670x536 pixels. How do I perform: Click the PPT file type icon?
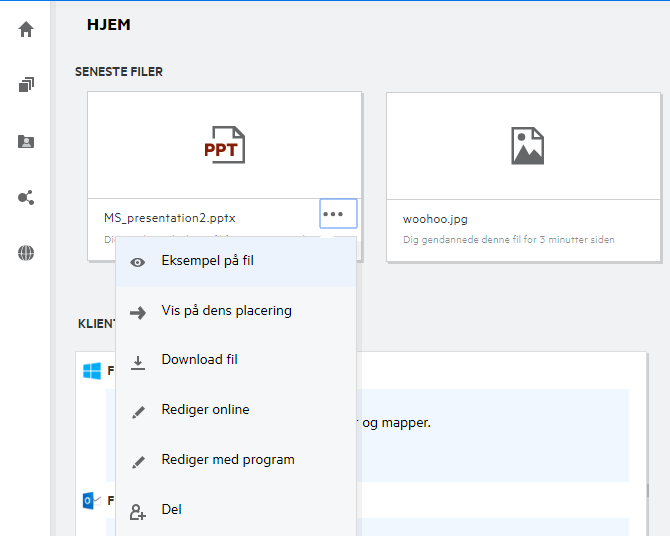(224, 146)
